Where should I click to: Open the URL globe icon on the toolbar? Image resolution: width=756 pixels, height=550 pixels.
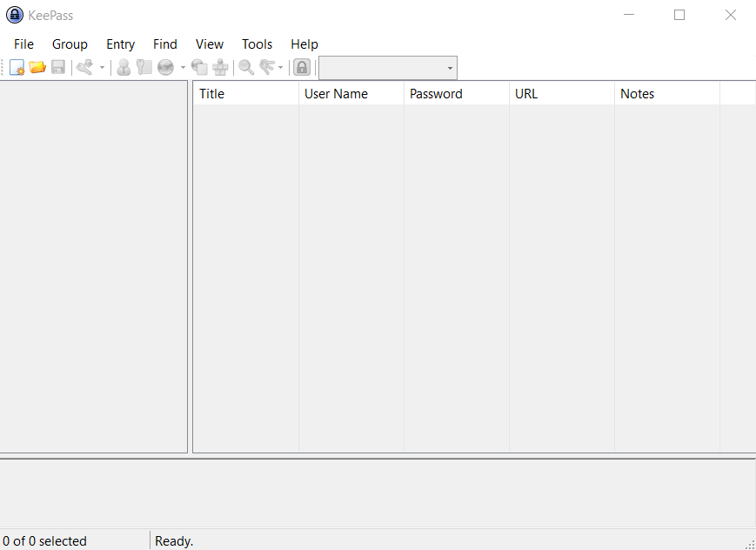pos(164,67)
